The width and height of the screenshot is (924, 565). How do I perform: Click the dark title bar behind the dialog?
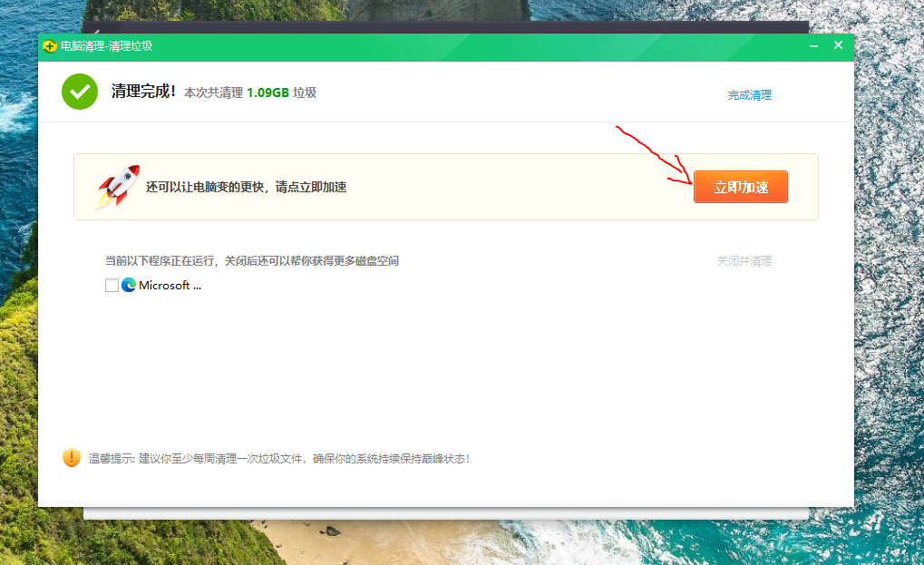pos(445,27)
